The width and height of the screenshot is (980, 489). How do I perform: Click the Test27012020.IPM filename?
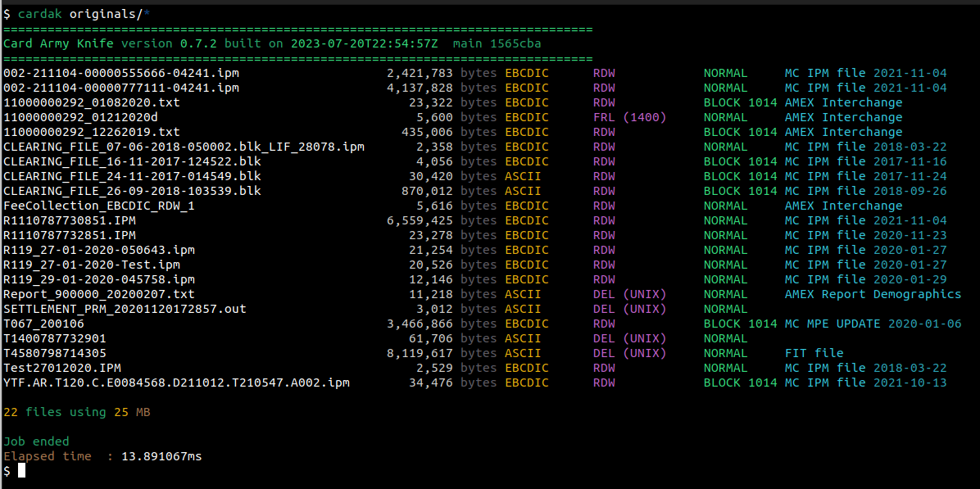point(62,368)
